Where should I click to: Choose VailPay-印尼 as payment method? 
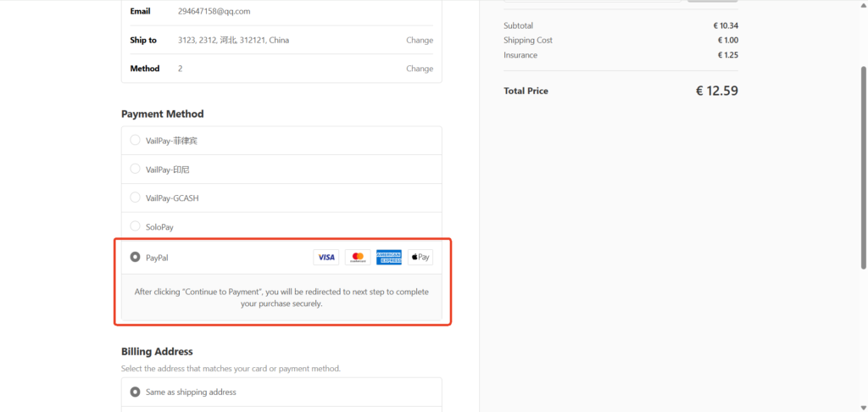coord(136,170)
